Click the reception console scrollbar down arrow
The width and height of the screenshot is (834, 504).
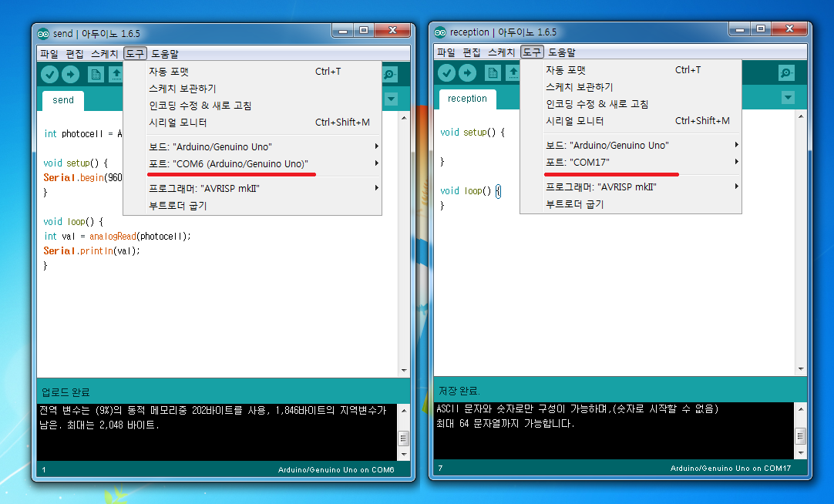pyautogui.click(x=801, y=453)
